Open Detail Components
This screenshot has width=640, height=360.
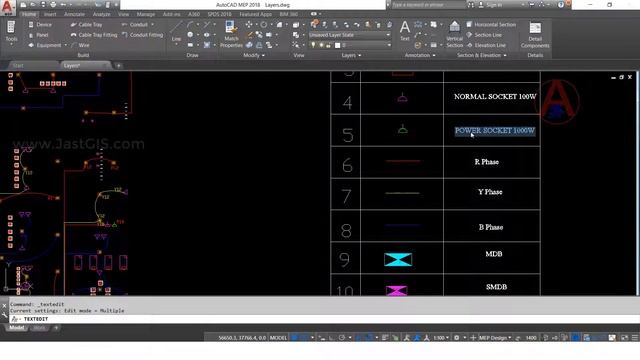[x=535, y=35]
